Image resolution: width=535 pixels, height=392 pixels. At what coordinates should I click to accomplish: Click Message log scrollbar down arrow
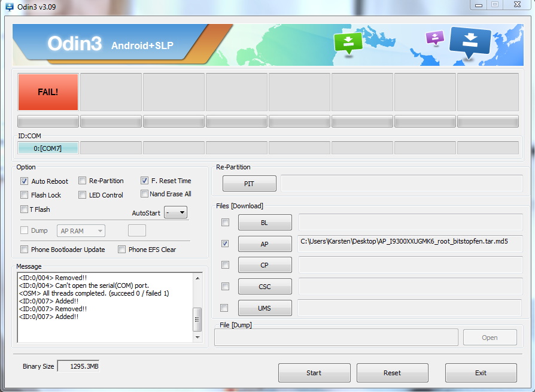tap(197, 338)
